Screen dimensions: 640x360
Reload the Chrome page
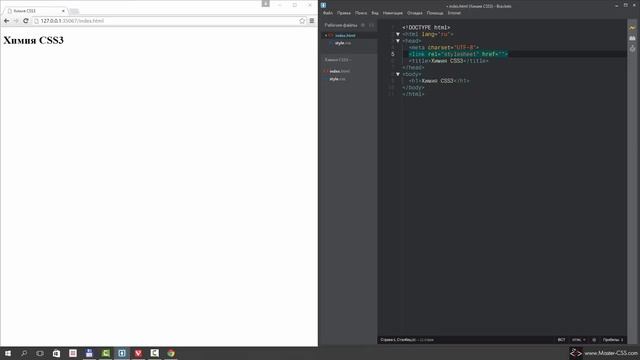click(x=26, y=21)
